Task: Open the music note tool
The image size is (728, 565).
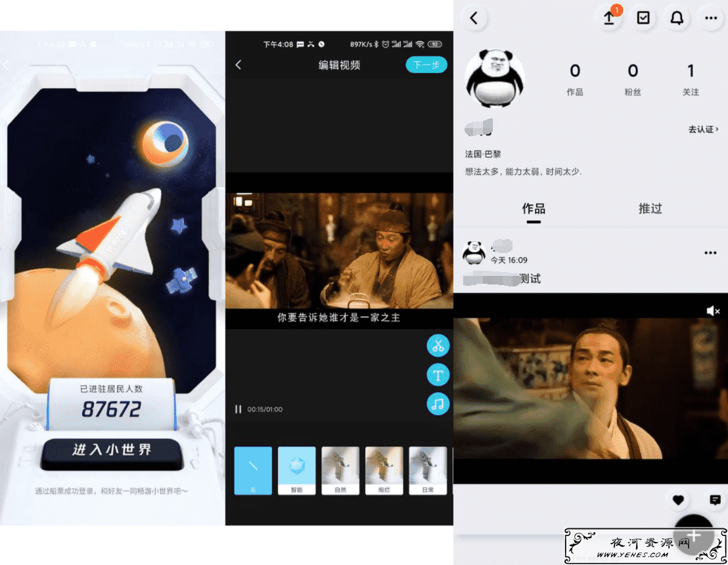Action: coord(438,404)
